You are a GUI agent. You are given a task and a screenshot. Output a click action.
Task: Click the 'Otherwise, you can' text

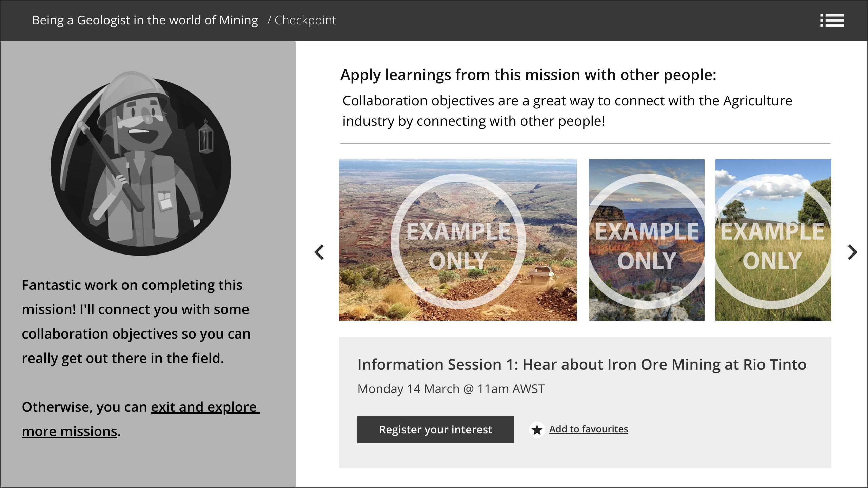pyautogui.click(x=85, y=407)
